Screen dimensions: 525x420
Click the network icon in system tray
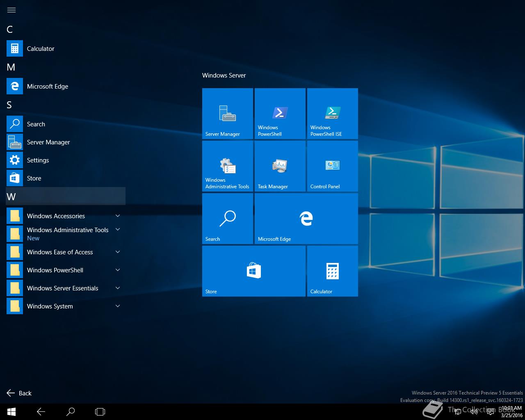pyautogui.click(x=457, y=412)
